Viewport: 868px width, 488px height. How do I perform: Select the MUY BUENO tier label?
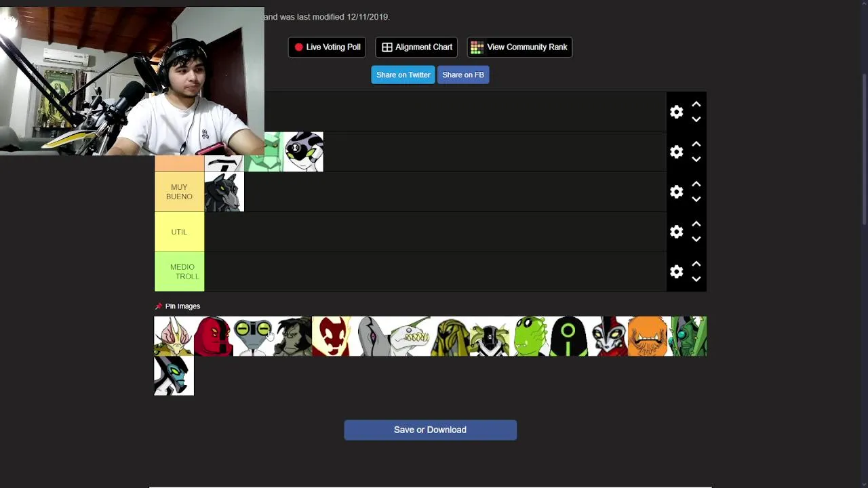179,192
